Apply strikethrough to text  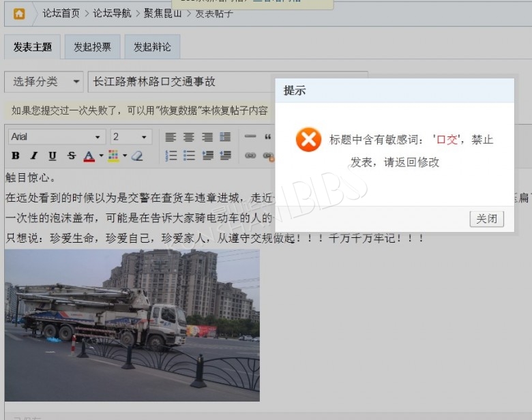[x=71, y=156]
